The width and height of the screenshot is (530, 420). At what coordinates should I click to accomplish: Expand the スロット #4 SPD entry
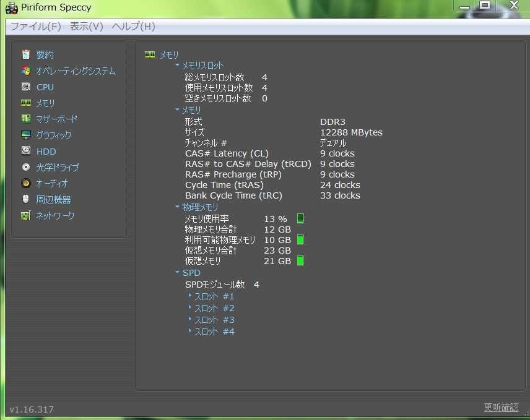pos(190,332)
